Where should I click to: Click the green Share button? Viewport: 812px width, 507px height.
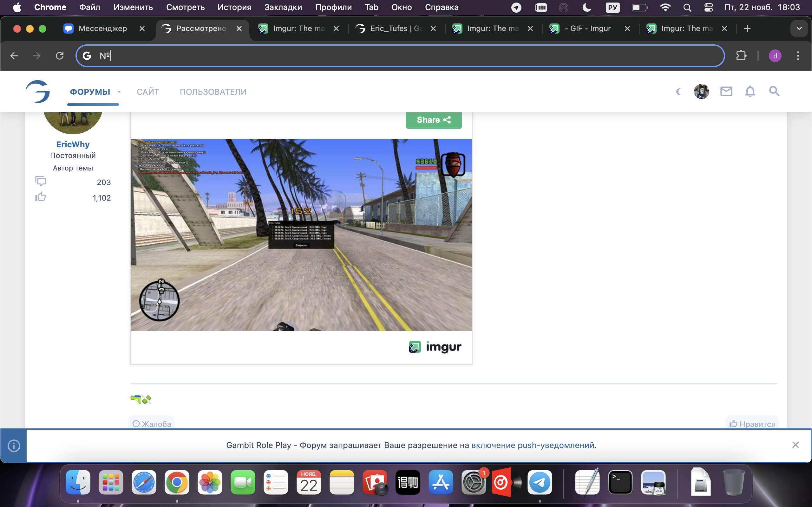click(434, 120)
